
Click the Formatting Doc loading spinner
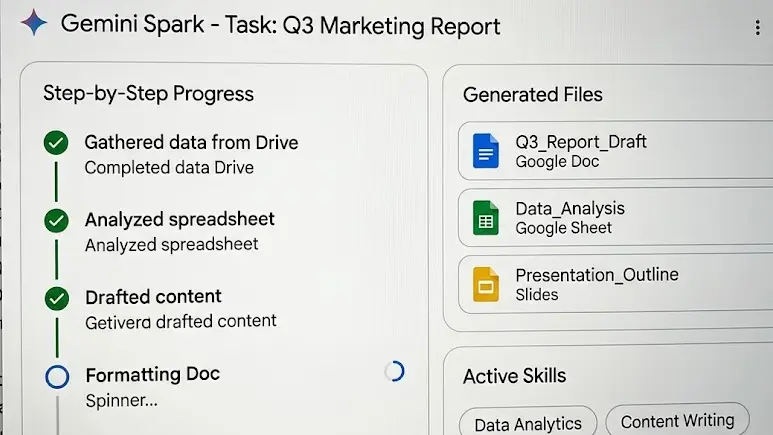pyautogui.click(x=394, y=371)
